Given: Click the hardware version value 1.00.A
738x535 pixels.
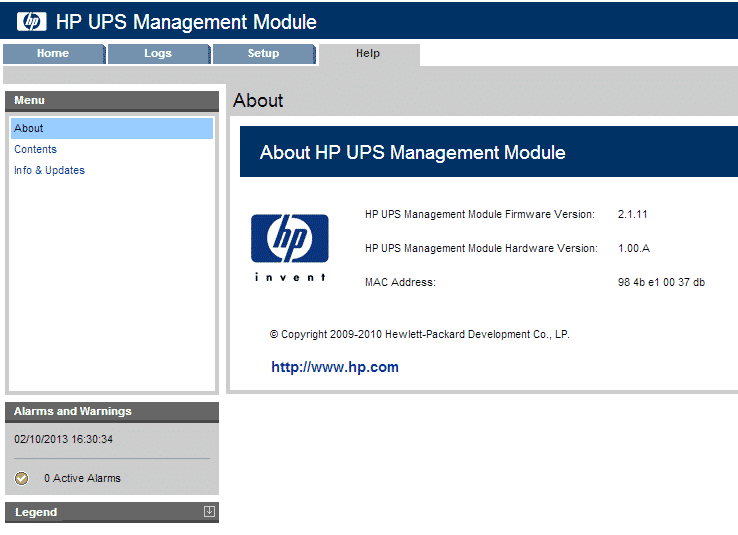Looking at the screenshot, I should (x=634, y=248).
